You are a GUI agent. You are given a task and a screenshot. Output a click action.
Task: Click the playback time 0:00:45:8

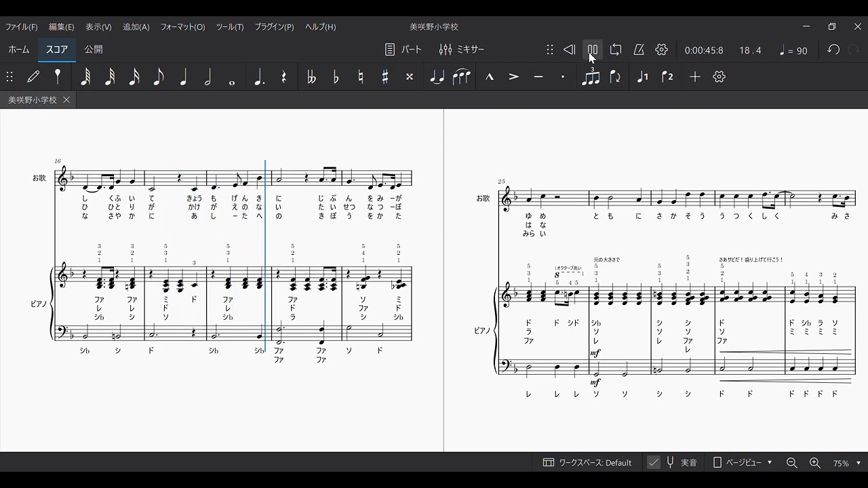(704, 50)
